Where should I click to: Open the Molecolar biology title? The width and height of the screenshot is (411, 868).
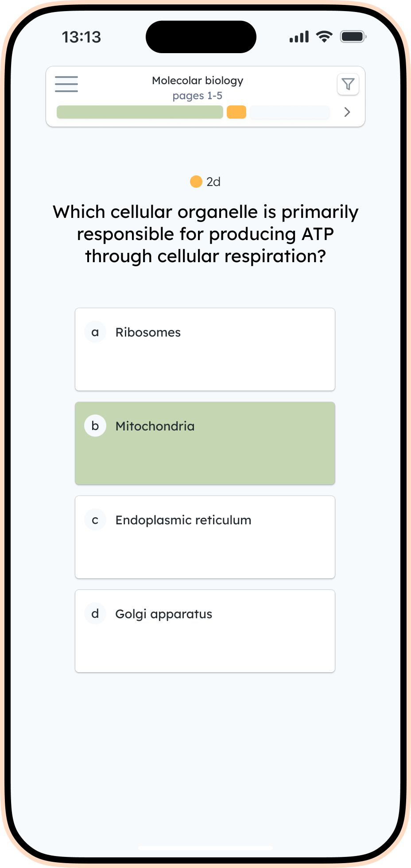coord(198,81)
